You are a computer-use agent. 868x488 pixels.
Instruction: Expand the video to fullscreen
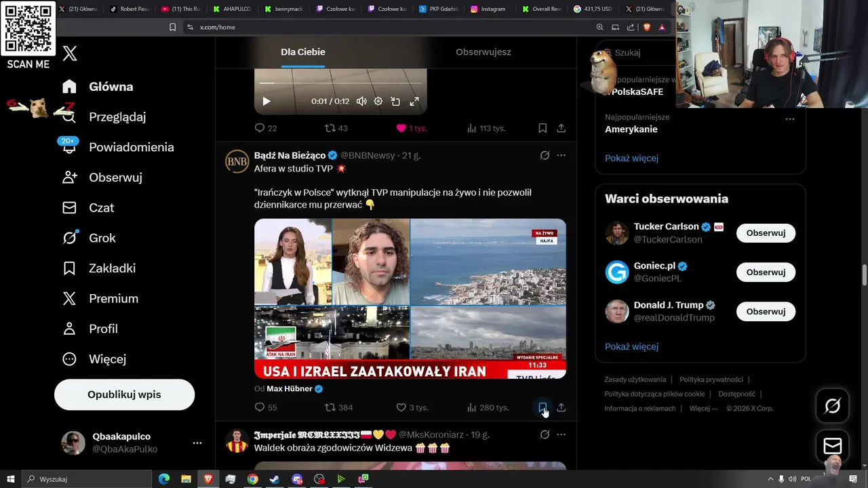click(x=414, y=101)
